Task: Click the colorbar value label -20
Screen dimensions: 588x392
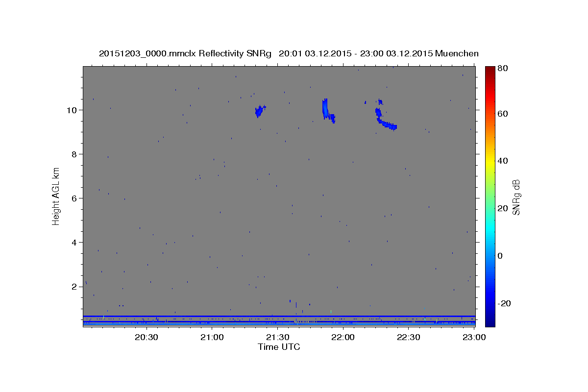Action: 503,303
